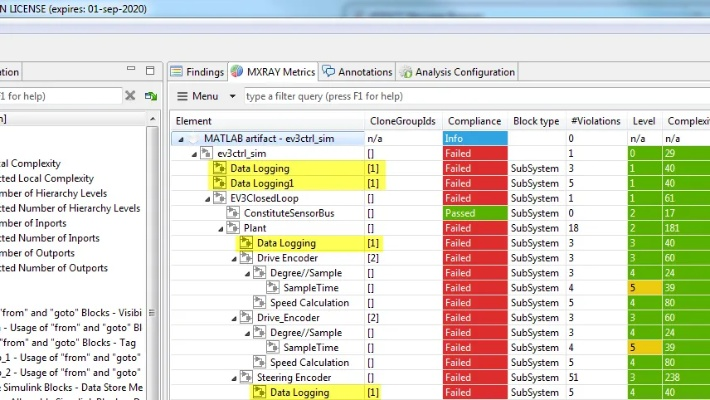The image size is (710, 400).
Task: Click the hamburger Menu icon
Action: pos(182,96)
